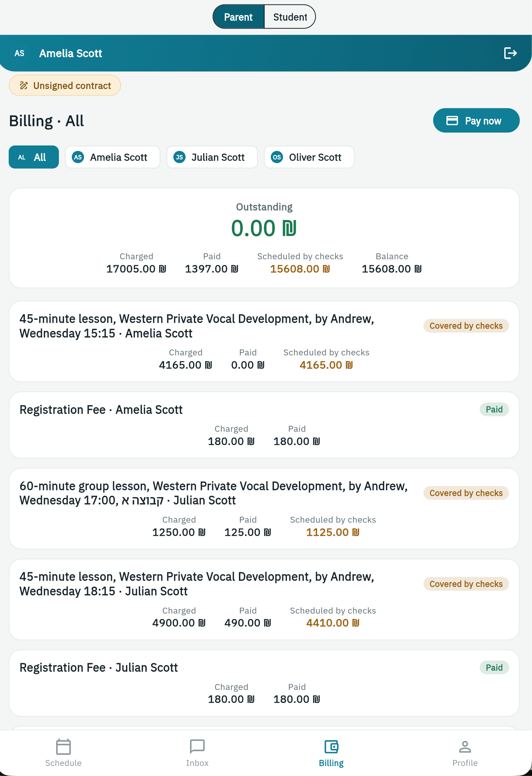Click the Amelia Scott name in header
Viewport: 532px width, 776px height.
[71, 53]
